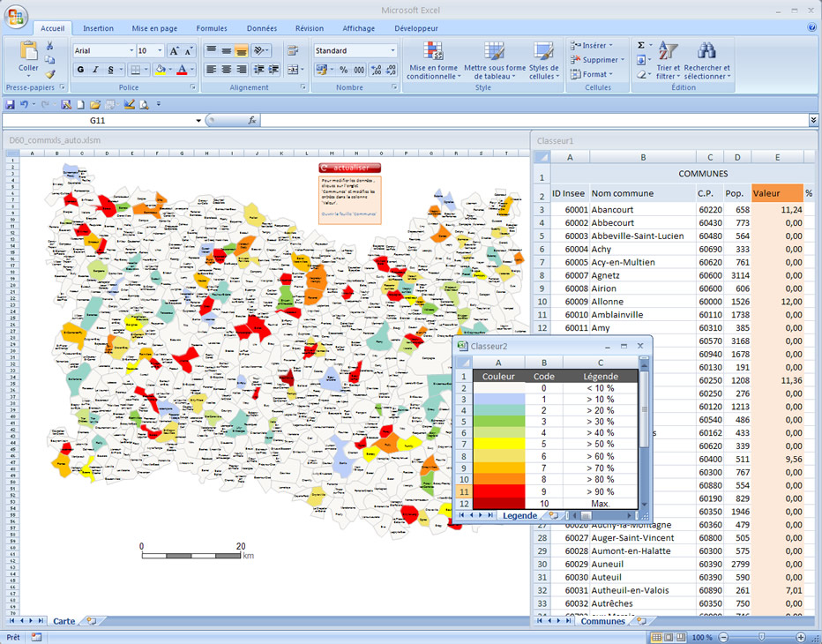
Task: Toggle bold with the G button
Action: pyautogui.click(x=80, y=69)
